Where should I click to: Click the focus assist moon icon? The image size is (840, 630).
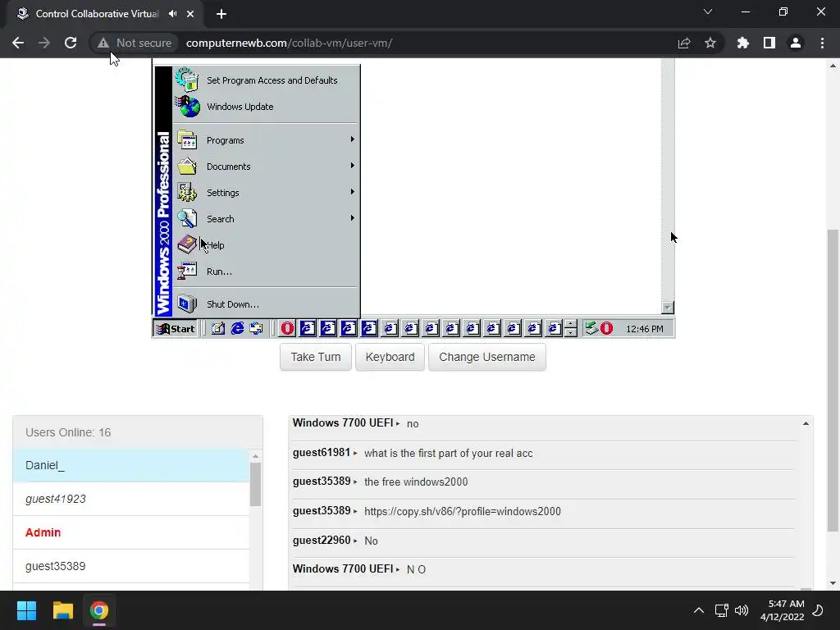pos(818,610)
